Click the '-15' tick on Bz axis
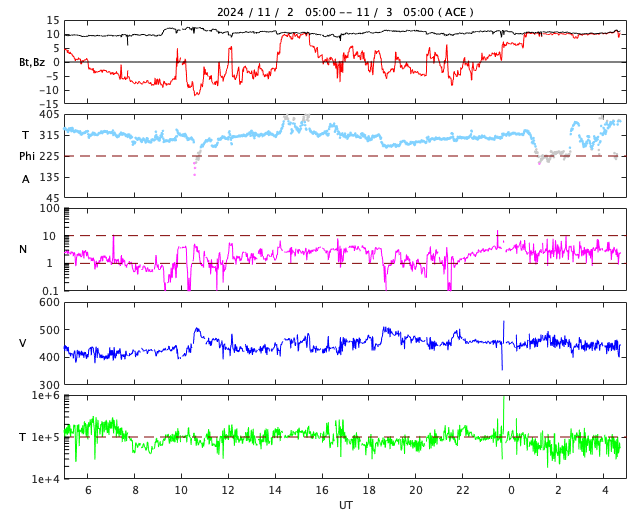Image resolution: width=640 pixels, height=512 pixels. (49, 104)
